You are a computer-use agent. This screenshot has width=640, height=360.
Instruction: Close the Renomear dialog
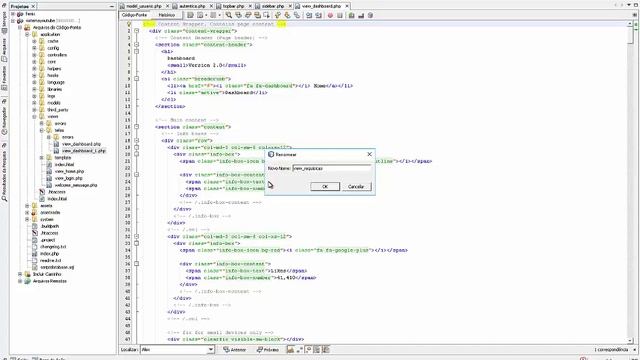pos(369,154)
